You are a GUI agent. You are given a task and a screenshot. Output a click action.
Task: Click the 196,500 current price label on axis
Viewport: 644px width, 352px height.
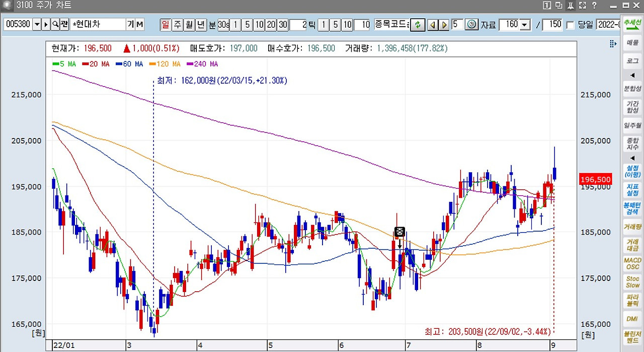pos(596,179)
